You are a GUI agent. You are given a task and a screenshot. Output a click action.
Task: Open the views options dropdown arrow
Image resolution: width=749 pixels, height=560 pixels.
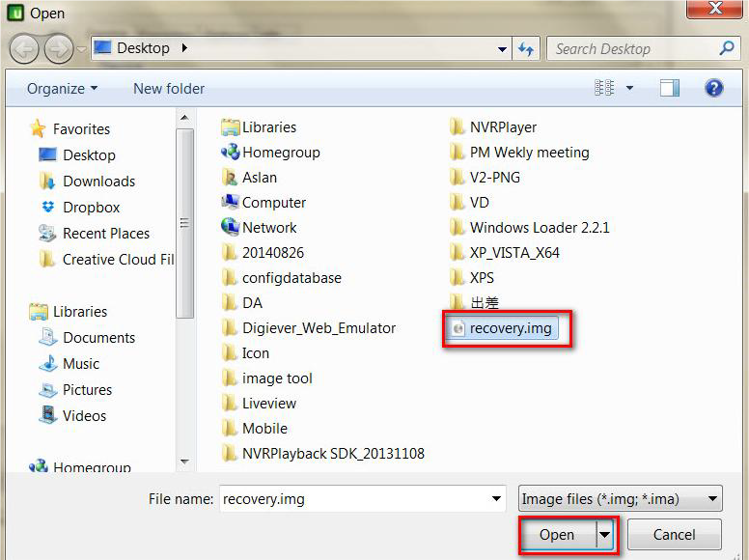coord(629,88)
